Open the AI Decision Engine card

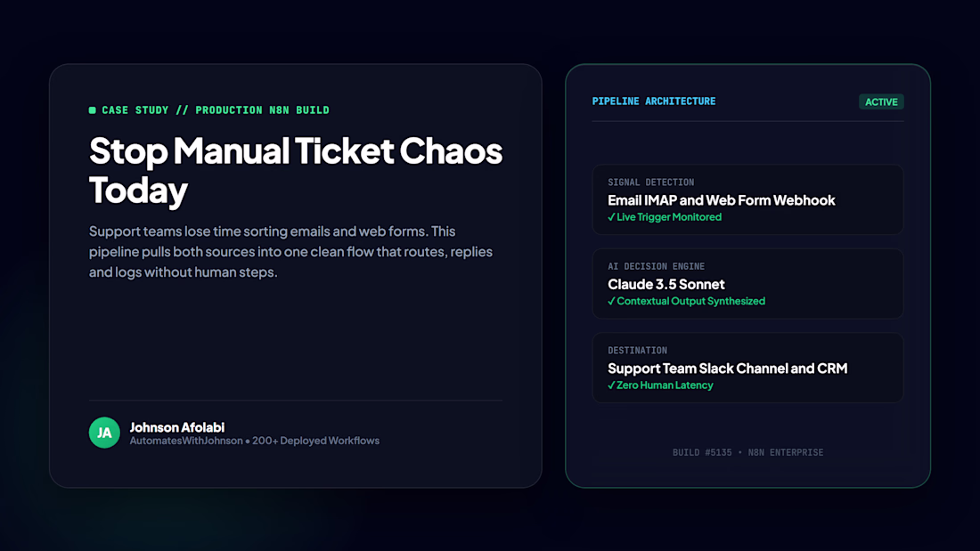point(747,284)
